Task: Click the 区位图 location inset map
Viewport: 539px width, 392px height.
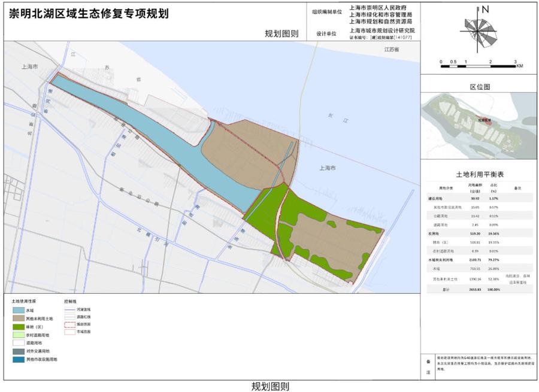Action: [x=479, y=126]
